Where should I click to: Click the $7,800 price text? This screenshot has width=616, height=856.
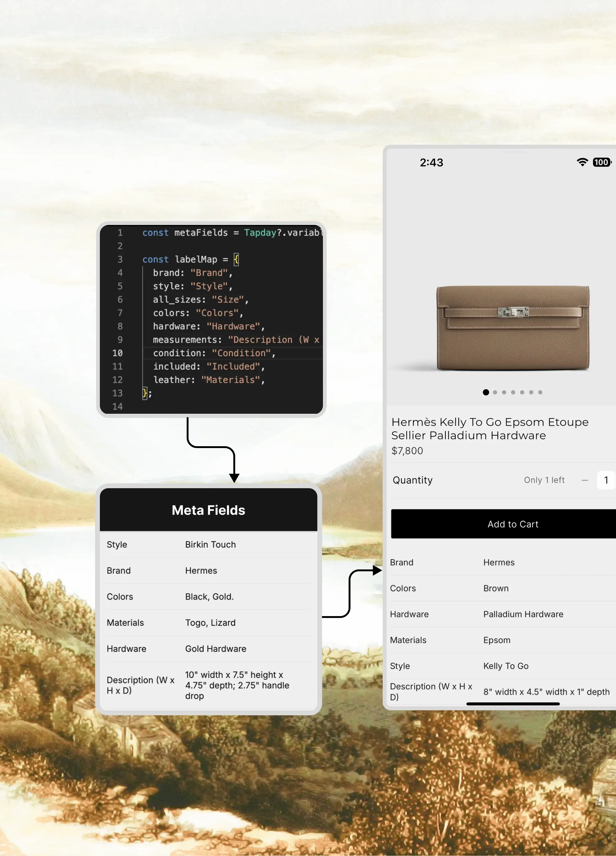pyautogui.click(x=407, y=451)
